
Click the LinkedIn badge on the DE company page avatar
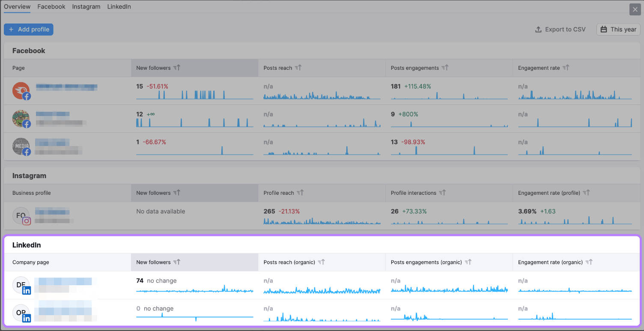27,290
